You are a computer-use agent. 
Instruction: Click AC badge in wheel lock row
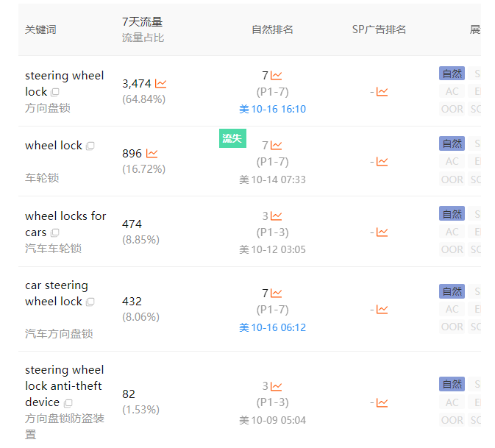(x=452, y=161)
